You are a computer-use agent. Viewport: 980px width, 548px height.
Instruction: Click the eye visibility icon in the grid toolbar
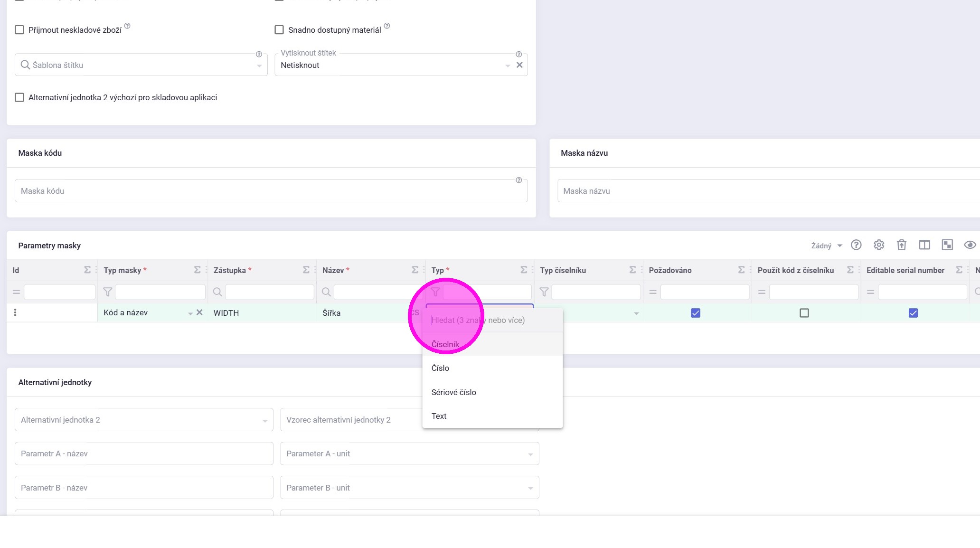click(x=970, y=245)
